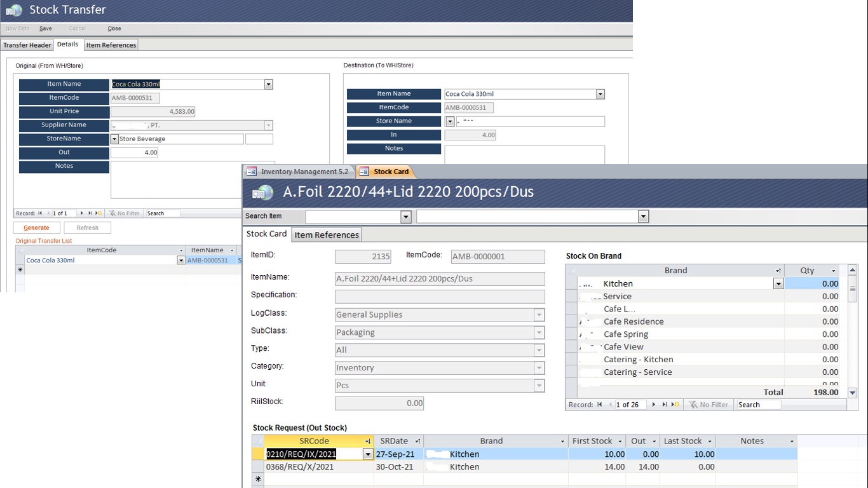Select the second Stock Request row via row selector
This screenshot has height=488, width=868.
(x=258, y=467)
